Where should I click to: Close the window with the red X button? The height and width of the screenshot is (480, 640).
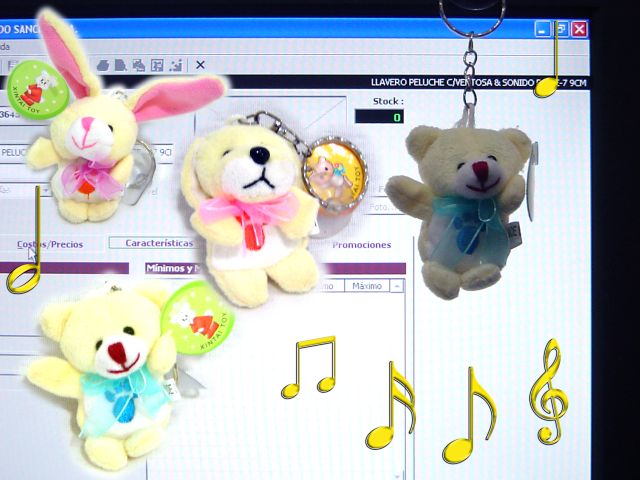pyautogui.click(x=579, y=30)
